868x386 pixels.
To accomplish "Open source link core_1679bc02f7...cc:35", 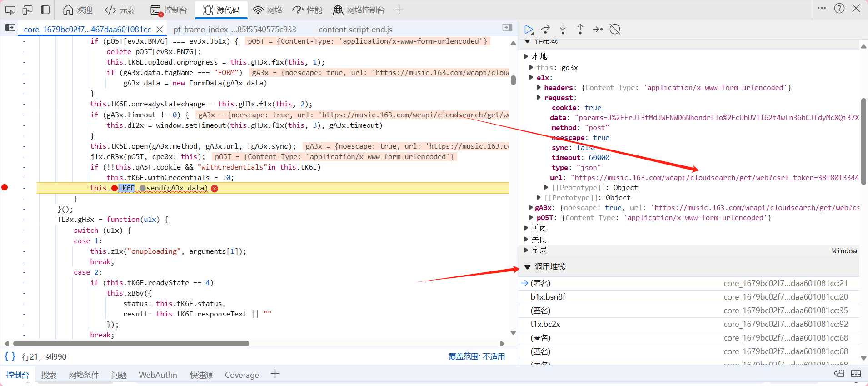I will pos(785,311).
